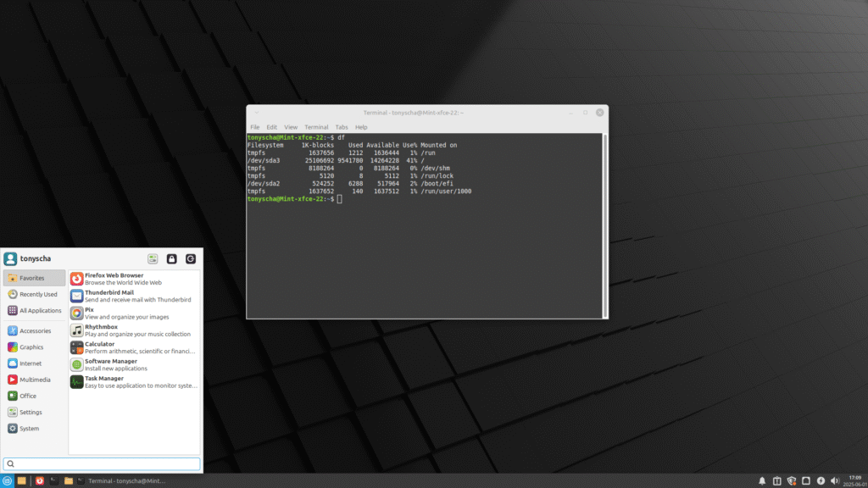
Task: Browse the Graphics category
Action: [34, 347]
